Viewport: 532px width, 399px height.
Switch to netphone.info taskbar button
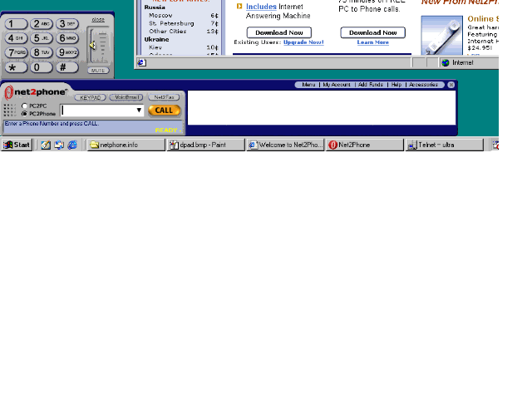tap(126, 145)
